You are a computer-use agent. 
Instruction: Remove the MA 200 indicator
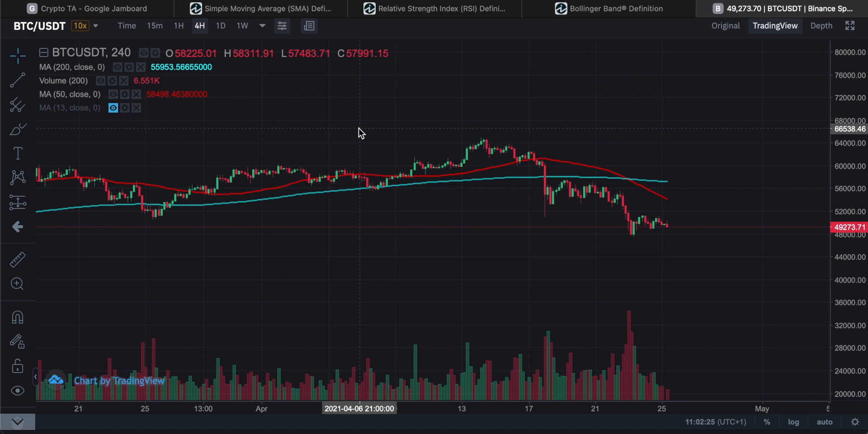pyautogui.click(x=141, y=67)
